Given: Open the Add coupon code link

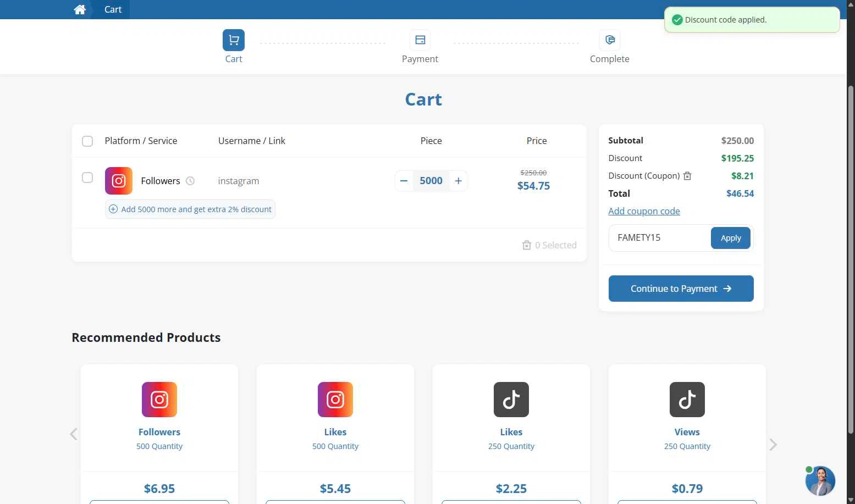Looking at the screenshot, I should coord(644,211).
